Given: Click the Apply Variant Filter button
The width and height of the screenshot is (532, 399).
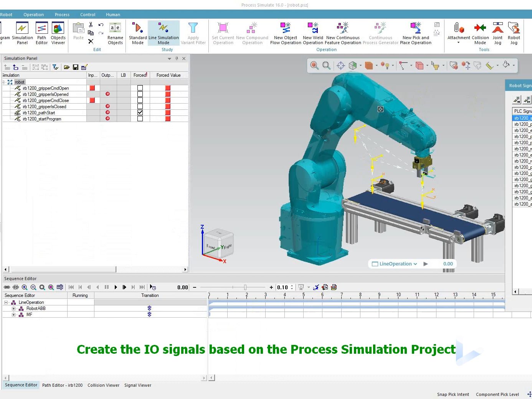Looking at the screenshot, I should [x=193, y=33].
